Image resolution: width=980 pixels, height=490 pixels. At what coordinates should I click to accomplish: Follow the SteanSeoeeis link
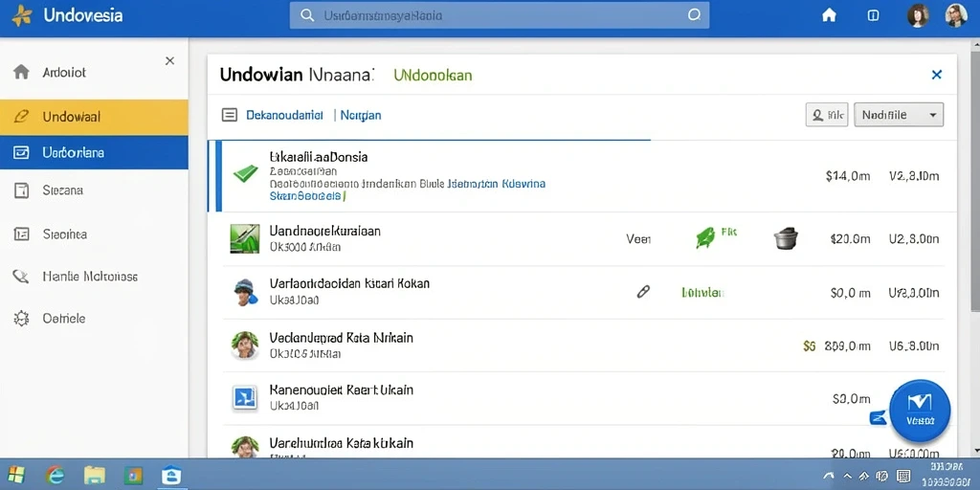pyautogui.click(x=306, y=196)
